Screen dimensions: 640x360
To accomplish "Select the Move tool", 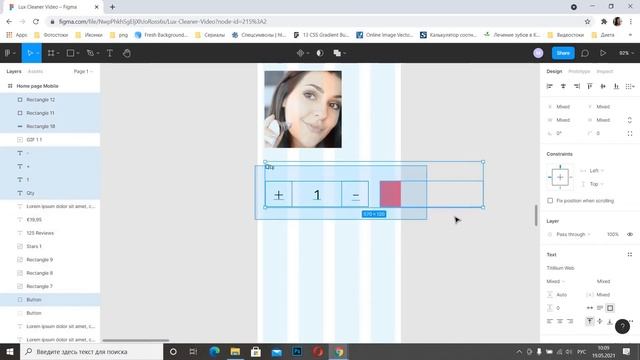I will pyautogui.click(x=30, y=53).
